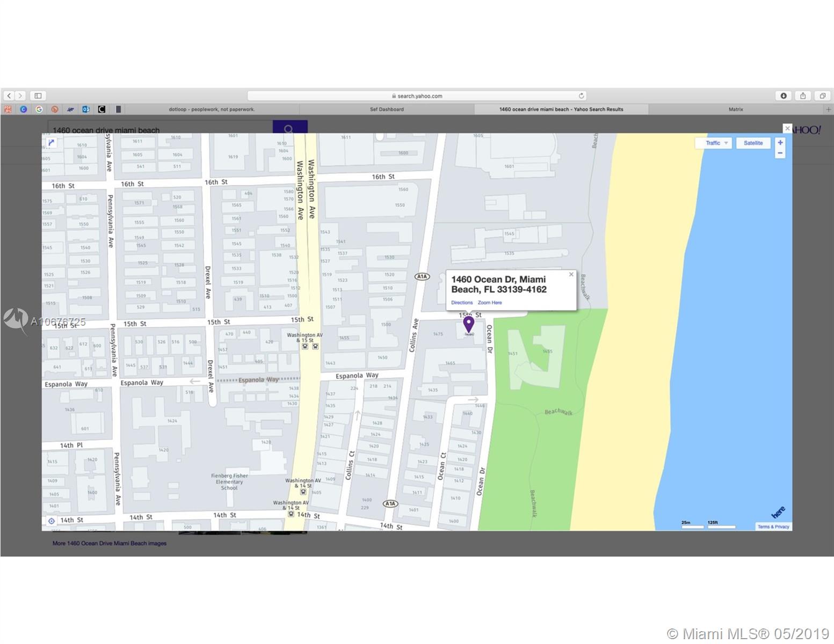Switch to the Matrix tab
This screenshot has width=834, height=644.
coord(736,109)
